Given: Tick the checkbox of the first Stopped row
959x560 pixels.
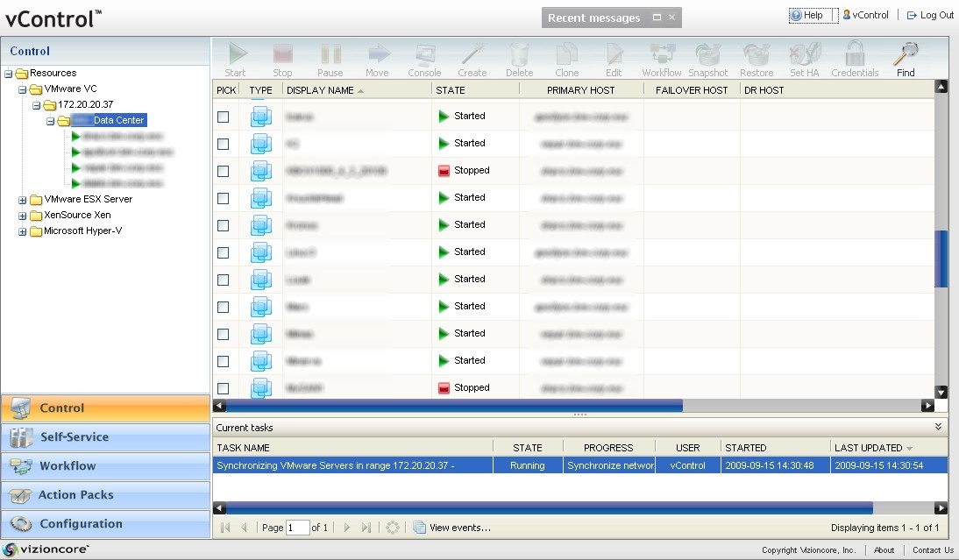Looking at the screenshot, I should 224,171.
